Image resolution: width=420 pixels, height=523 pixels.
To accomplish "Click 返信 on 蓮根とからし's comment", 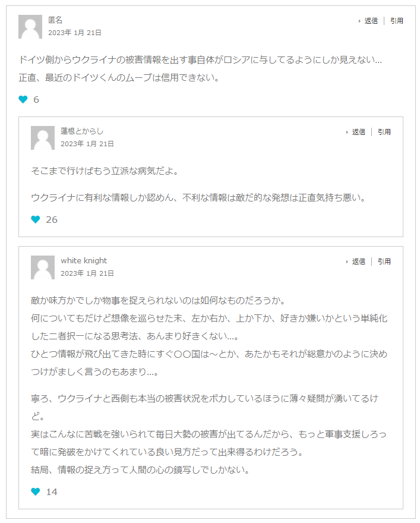I will (358, 132).
